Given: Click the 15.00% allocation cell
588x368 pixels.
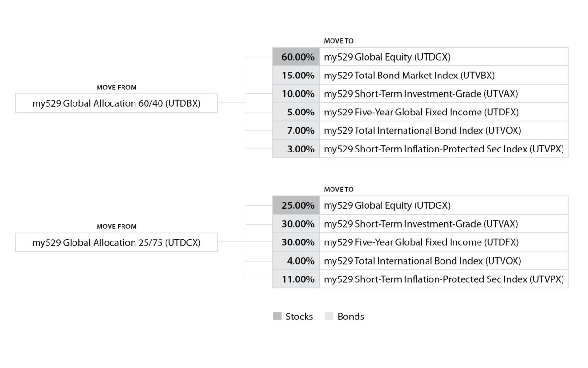Looking at the screenshot, I should (x=297, y=76).
